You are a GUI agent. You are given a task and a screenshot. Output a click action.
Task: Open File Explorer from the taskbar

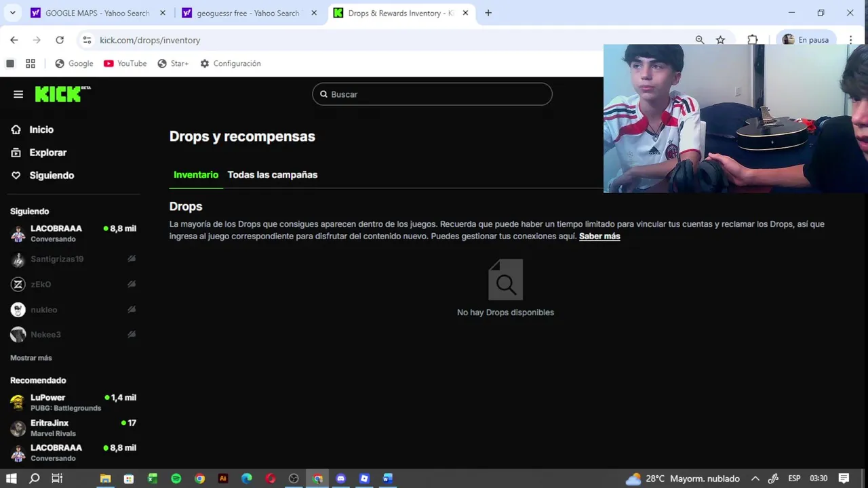(x=105, y=479)
